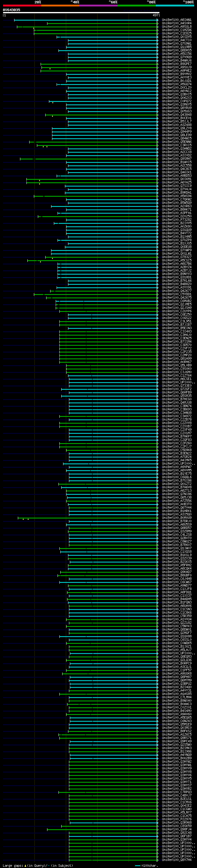Screen dimensions: 197x868
Task: Select the UniRef100_Q8DHS5 label
Action: click(176, 50)
